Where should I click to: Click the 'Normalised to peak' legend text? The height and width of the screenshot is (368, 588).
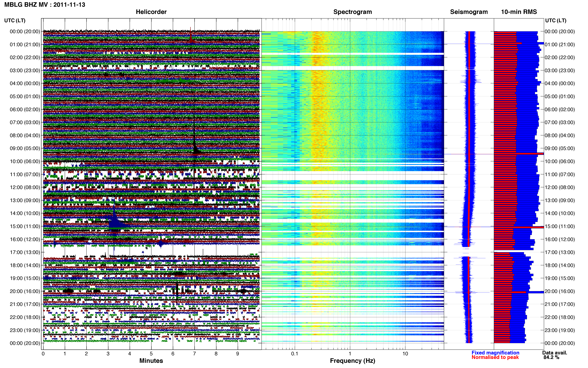coord(495,357)
